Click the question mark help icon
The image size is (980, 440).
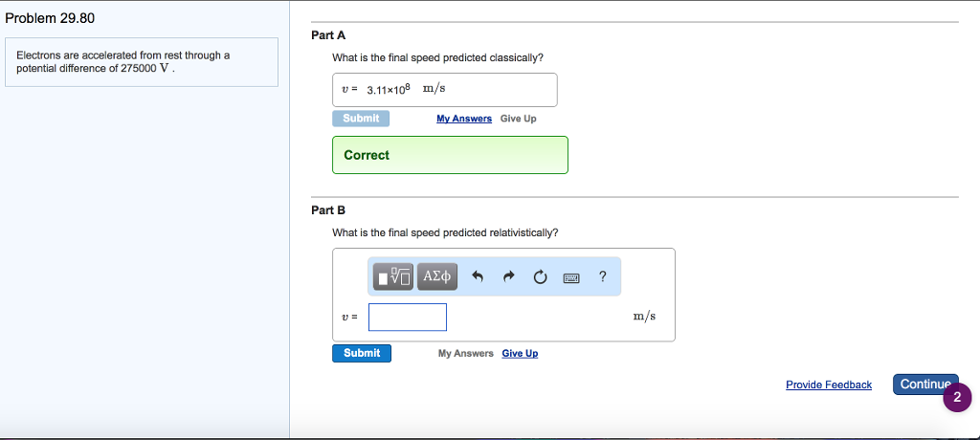pyautogui.click(x=602, y=277)
